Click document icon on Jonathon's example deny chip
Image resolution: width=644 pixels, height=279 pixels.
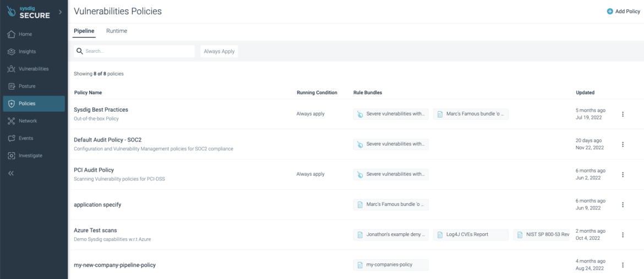click(360, 234)
